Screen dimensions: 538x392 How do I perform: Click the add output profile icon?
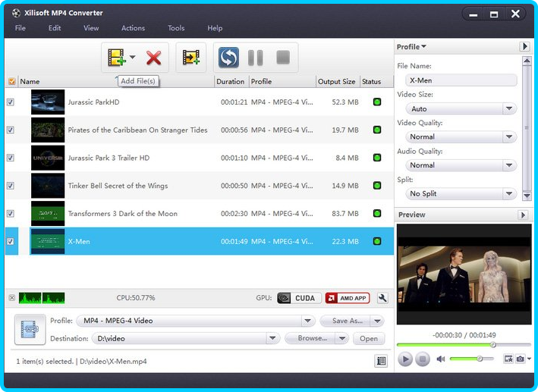point(191,58)
